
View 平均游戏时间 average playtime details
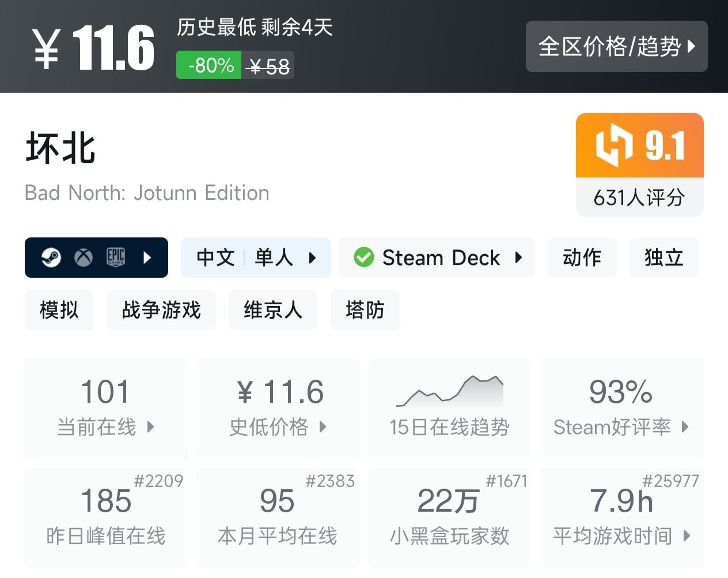pos(621,517)
